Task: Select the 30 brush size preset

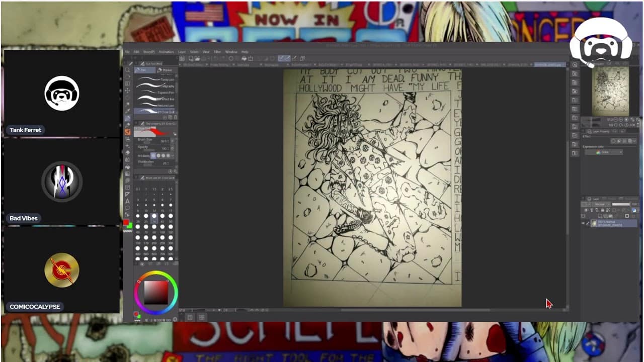Action: [x=154, y=216]
